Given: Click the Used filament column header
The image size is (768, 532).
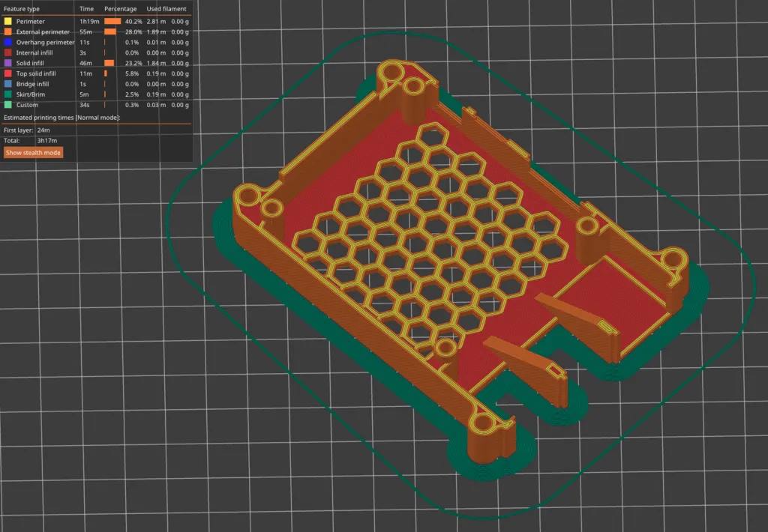Looking at the screenshot, I should (166, 9).
